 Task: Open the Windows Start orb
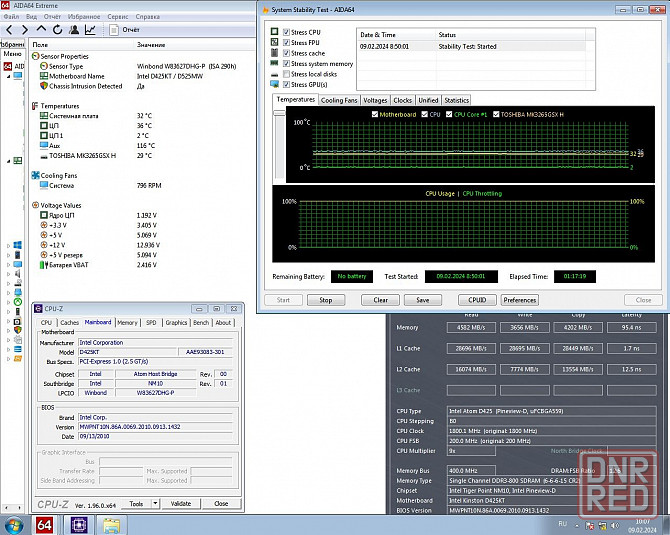tap(13, 524)
